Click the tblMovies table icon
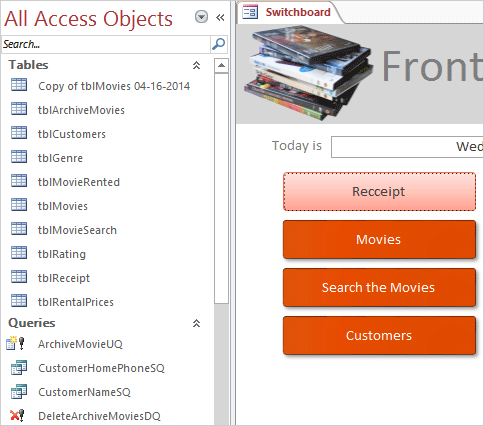 [19, 205]
